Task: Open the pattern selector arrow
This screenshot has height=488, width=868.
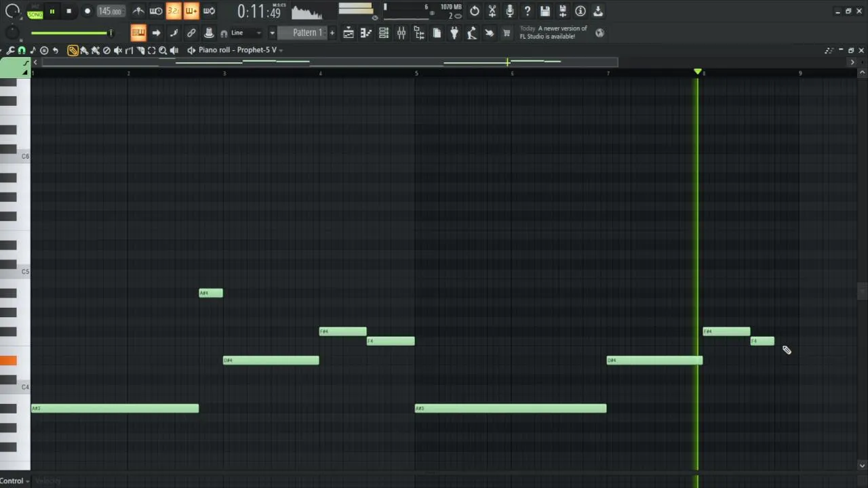Action: (272, 33)
